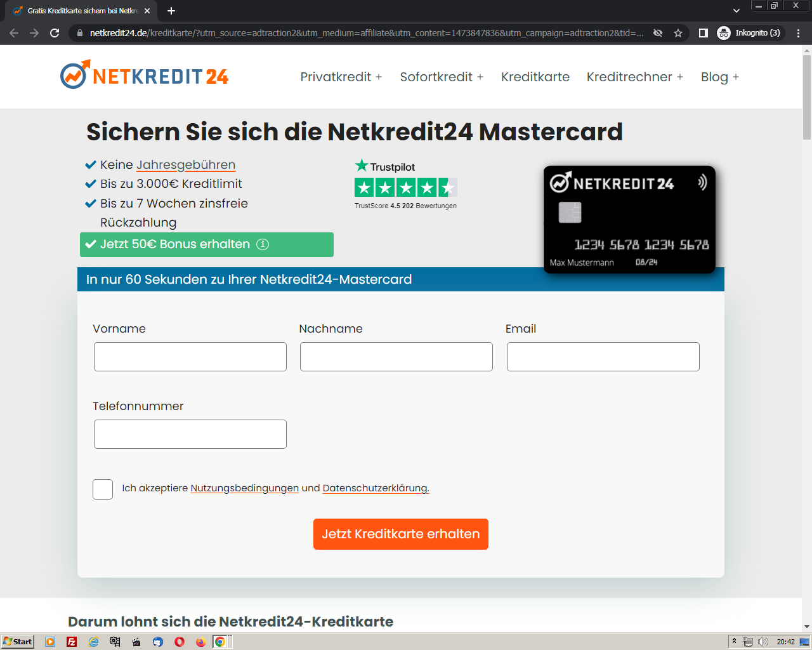Close the Gratis Kreditkarte tab
Viewport: 812px width, 650px height.
(x=147, y=11)
